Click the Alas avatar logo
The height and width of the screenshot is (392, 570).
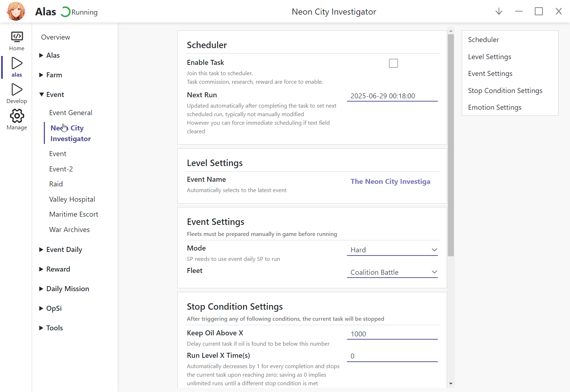pos(16,11)
